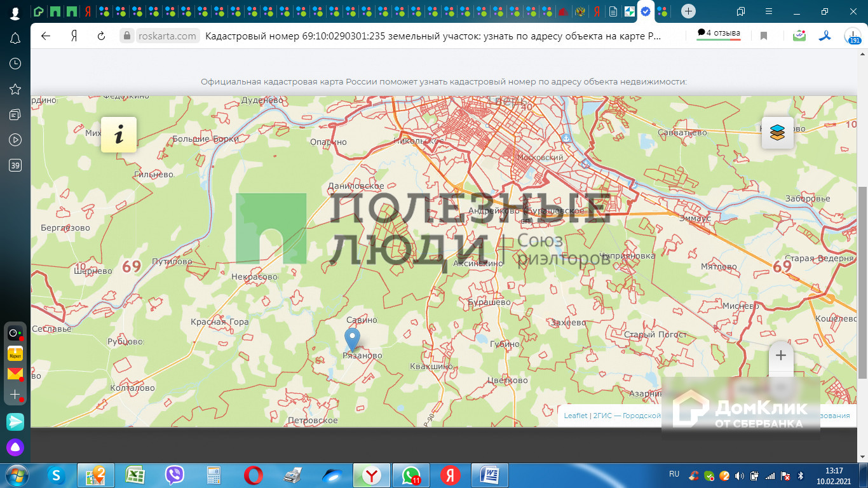The width and height of the screenshot is (868, 488).
Task: Reload the roskarta.com page
Action: (x=101, y=36)
